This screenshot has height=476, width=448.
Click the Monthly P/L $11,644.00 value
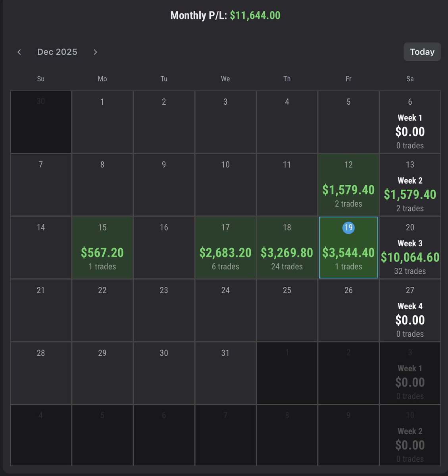coord(255,15)
